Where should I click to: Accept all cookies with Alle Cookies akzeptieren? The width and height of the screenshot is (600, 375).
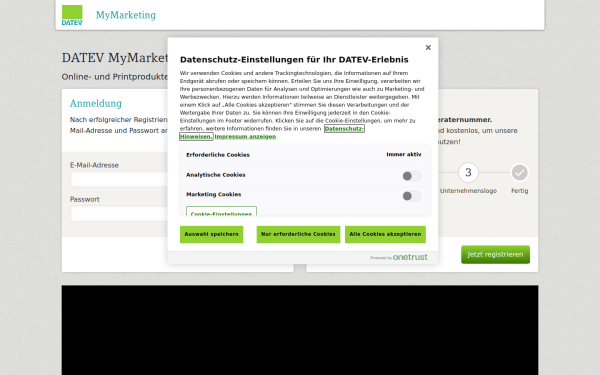click(x=385, y=234)
